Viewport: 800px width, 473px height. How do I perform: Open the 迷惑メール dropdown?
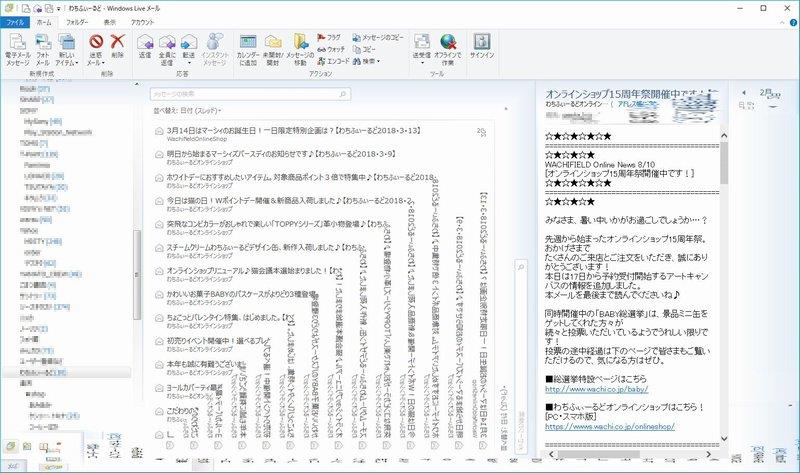coord(95,49)
